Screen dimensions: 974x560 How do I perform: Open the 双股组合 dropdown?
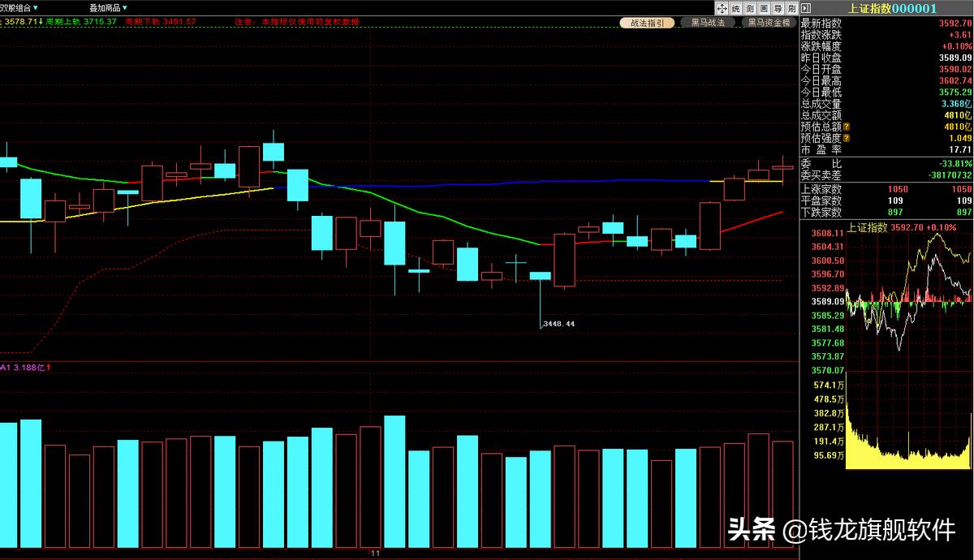pos(20,7)
